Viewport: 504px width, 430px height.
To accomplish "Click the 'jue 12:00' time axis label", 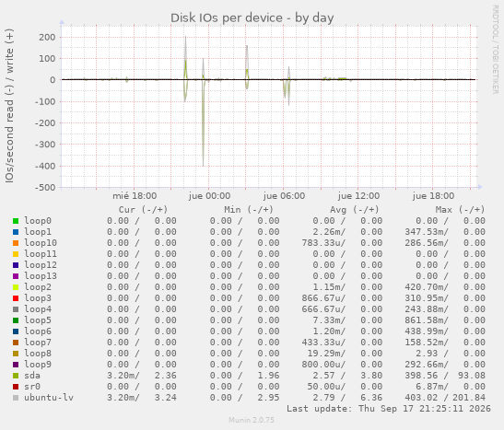I will pyautogui.click(x=358, y=196).
